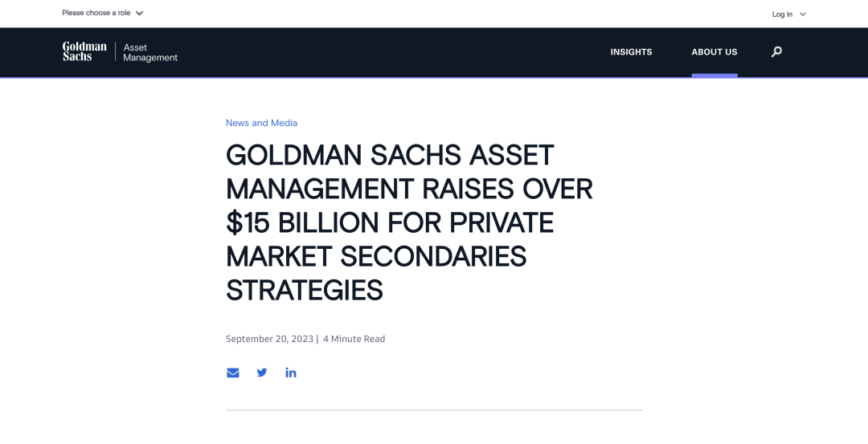Share the article via the email envelope icon
The width and height of the screenshot is (868, 444).
[x=233, y=373]
